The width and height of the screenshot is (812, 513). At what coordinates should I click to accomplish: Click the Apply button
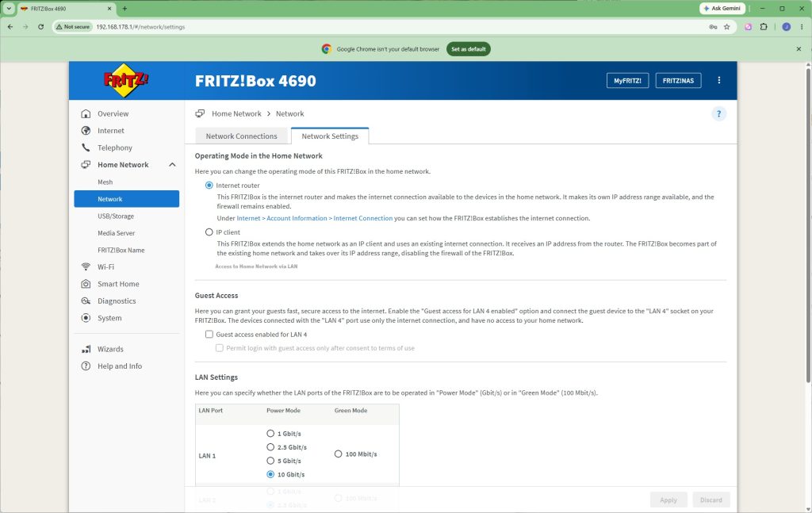pyautogui.click(x=668, y=500)
